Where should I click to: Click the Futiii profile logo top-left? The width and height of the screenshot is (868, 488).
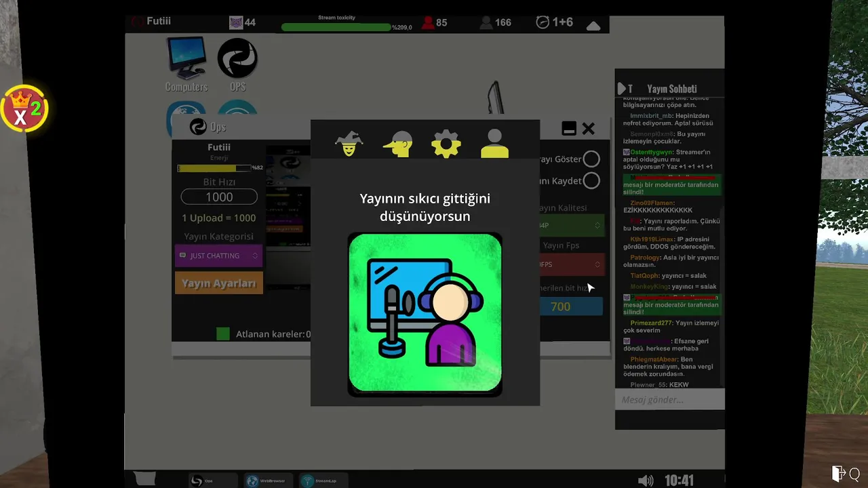click(137, 21)
